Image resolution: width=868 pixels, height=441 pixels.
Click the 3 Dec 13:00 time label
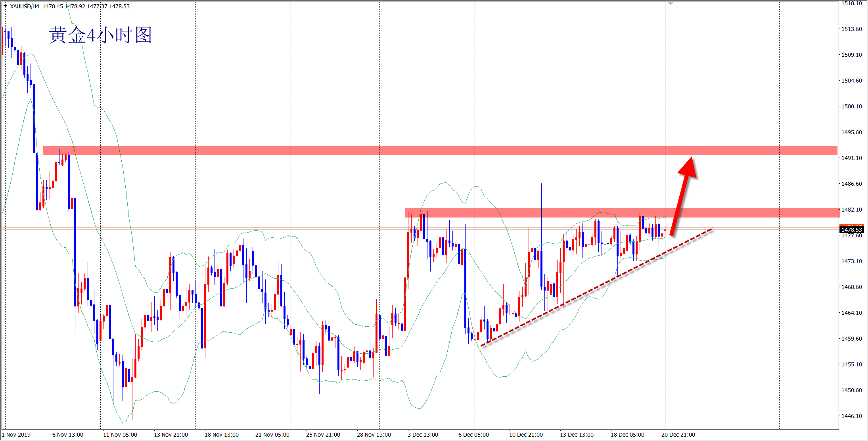click(423, 435)
